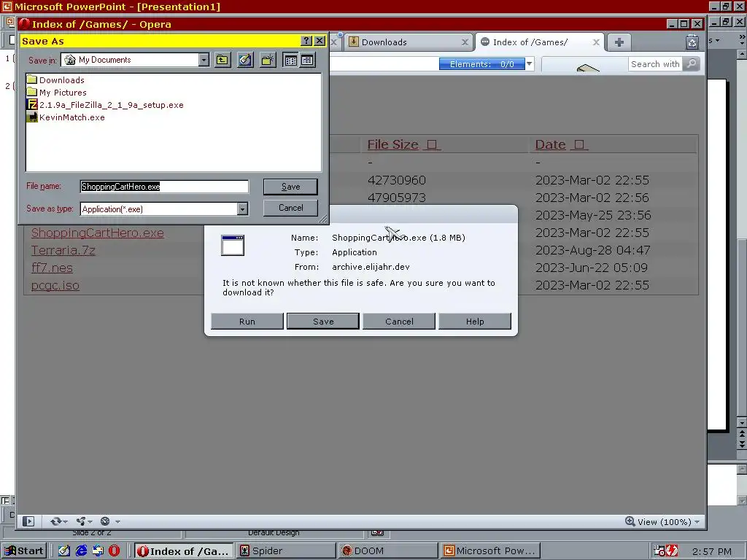The width and height of the screenshot is (747, 560).
Task: Select KevinMatch.exe in the file list
Action: [x=66, y=117]
